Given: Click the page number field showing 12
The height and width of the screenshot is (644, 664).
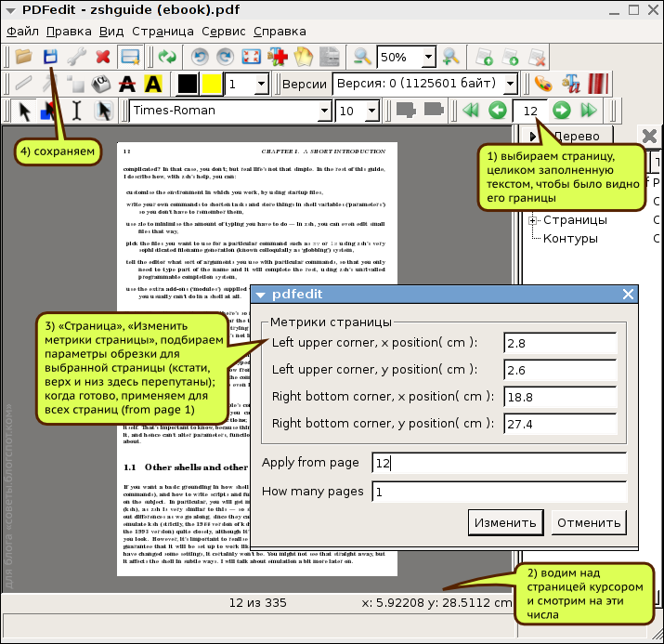Looking at the screenshot, I should point(529,111).
